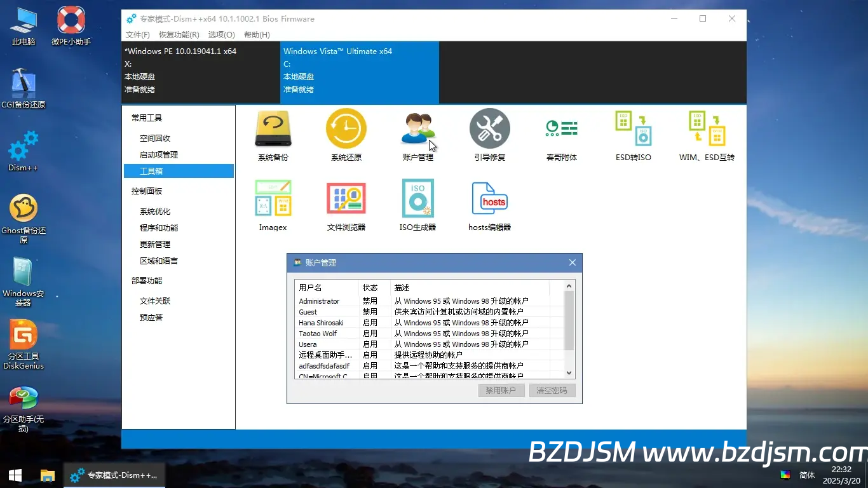This screenshot has width=868, height=488.
Task: Select the Dism++ desktop shortcut
Action: point(24,151)
